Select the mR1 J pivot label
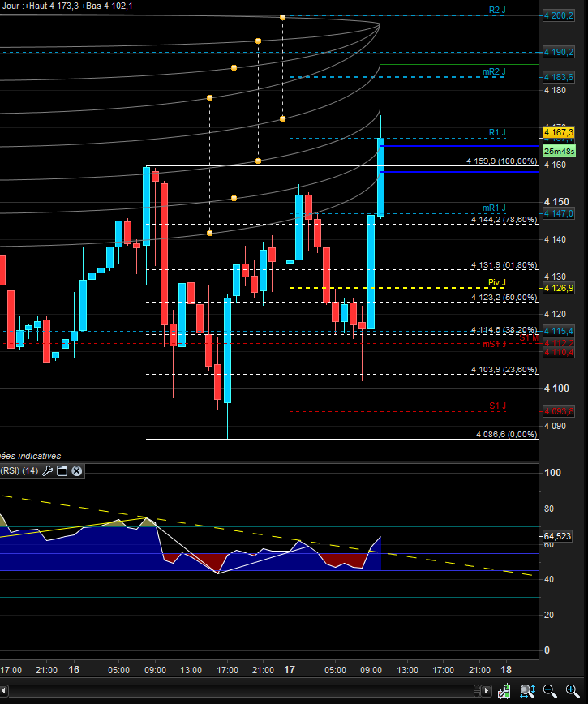Screen dimensions: 588x704 [x=494, y=208]
